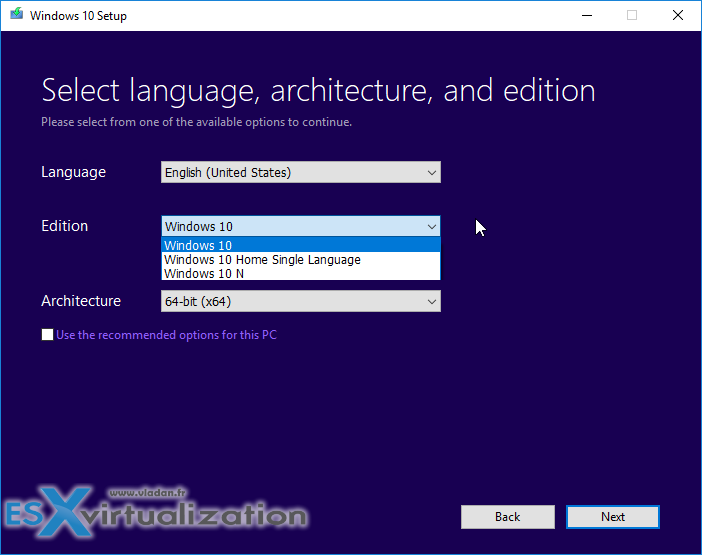This screenshot has height=555, width=702.
Task: Enable the recommended options checkbox
Action: [x=47, y=335]
